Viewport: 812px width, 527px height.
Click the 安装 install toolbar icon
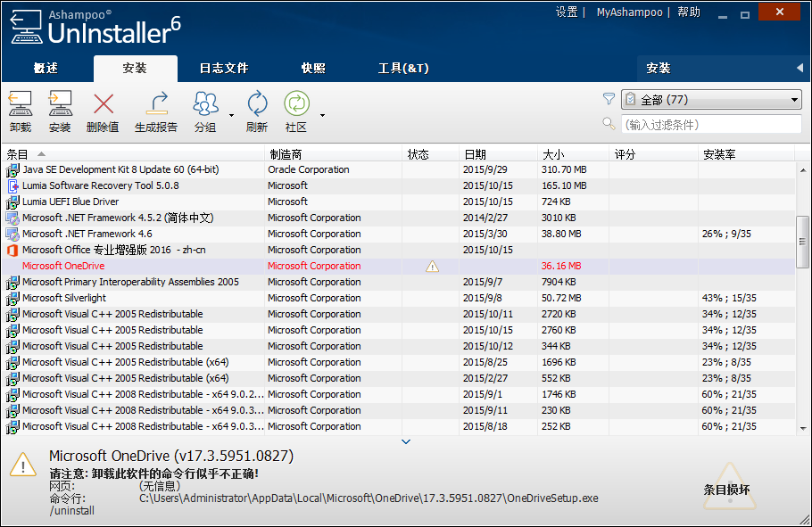point(60,105)
